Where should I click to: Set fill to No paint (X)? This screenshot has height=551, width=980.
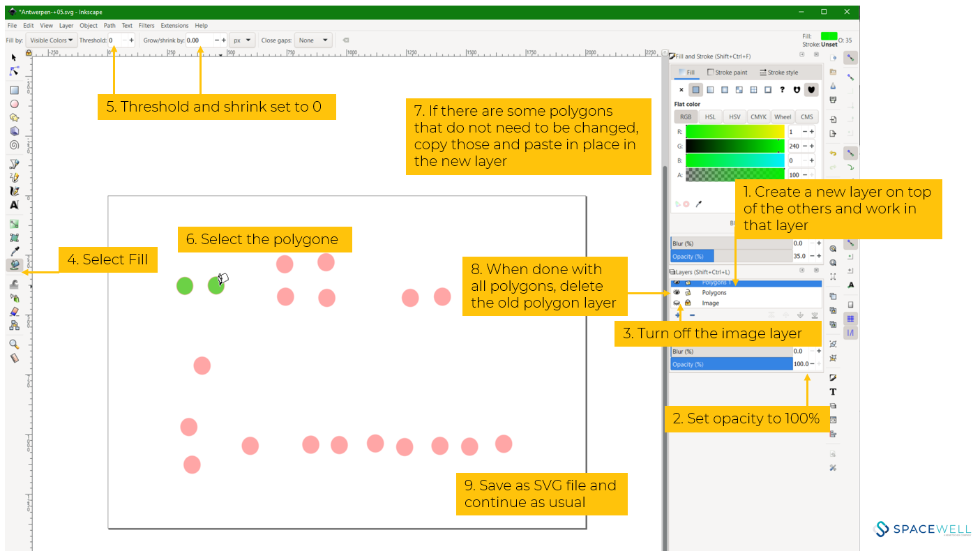pos(681,90)
